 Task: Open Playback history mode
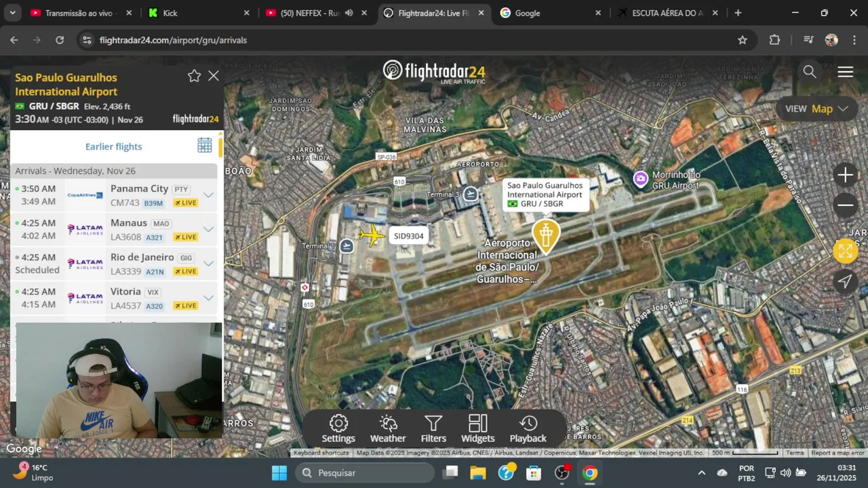tap(528, 429)
